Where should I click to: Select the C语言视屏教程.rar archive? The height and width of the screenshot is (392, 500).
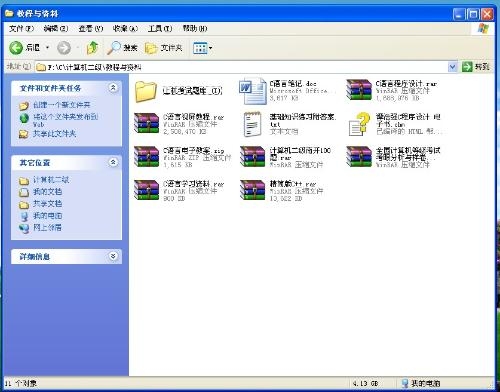[147, 123]
